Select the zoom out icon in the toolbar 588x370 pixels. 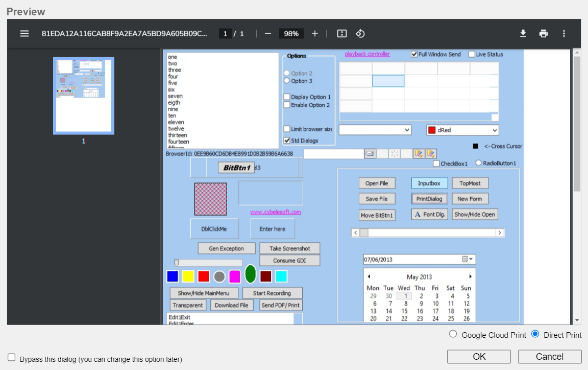click(267, 33)
